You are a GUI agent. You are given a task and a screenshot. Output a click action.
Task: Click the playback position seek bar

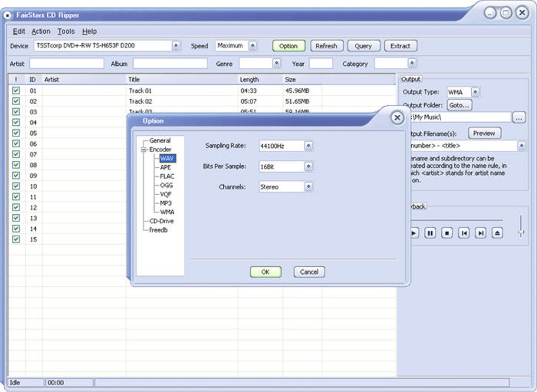coord(457,220)
